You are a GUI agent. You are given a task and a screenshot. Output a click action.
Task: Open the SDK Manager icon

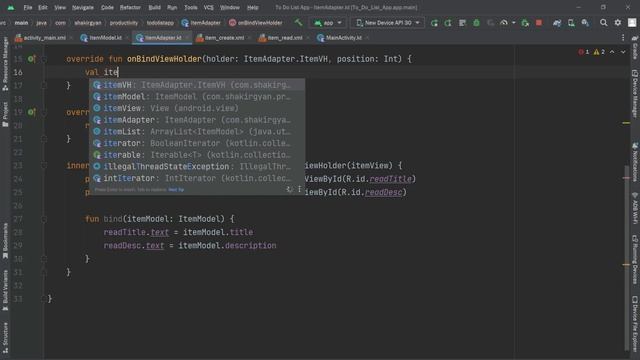click(x=585, y=23)
